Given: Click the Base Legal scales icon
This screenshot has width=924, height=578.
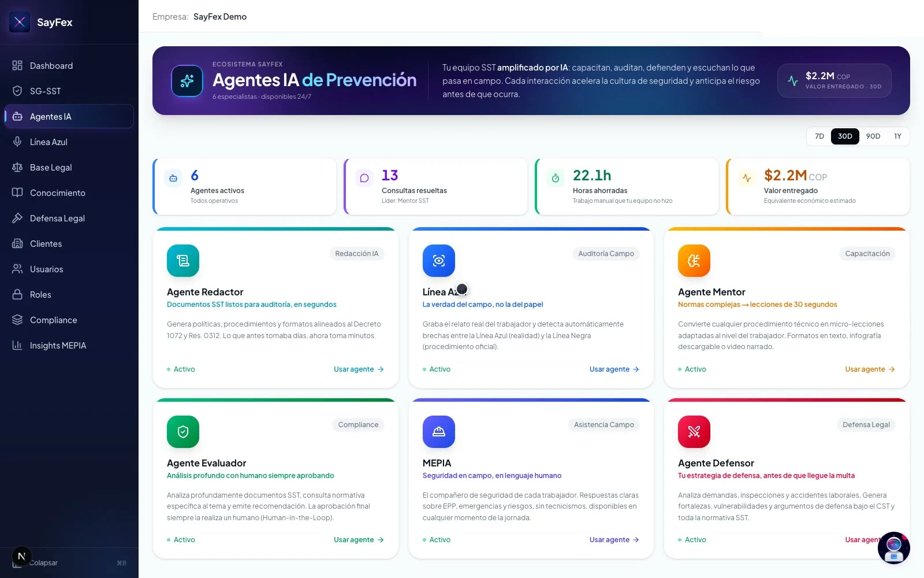Looking at the screenshot, I should (17, 167).
